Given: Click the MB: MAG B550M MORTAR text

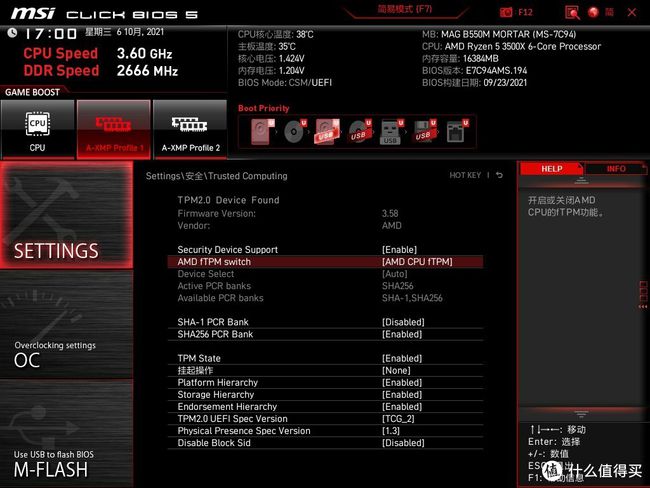Looking at the screenshot, I should pyautogui.click(x=499, y=34).
